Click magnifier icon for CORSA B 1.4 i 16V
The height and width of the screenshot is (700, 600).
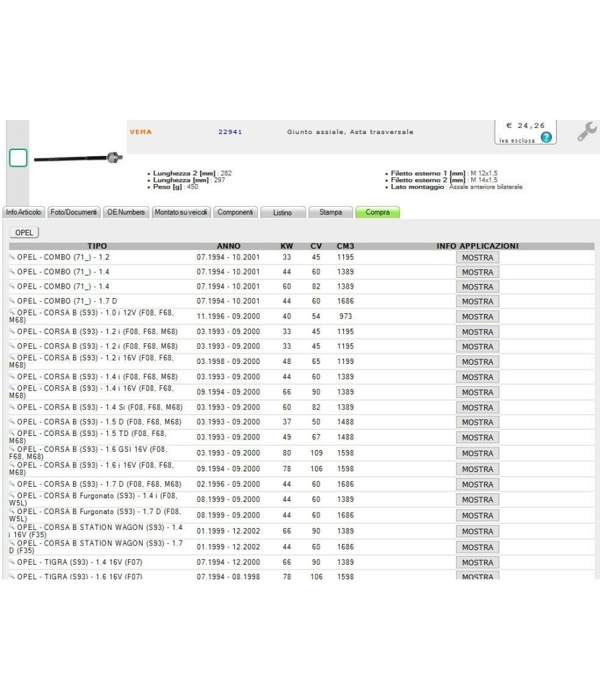(12, 388)
